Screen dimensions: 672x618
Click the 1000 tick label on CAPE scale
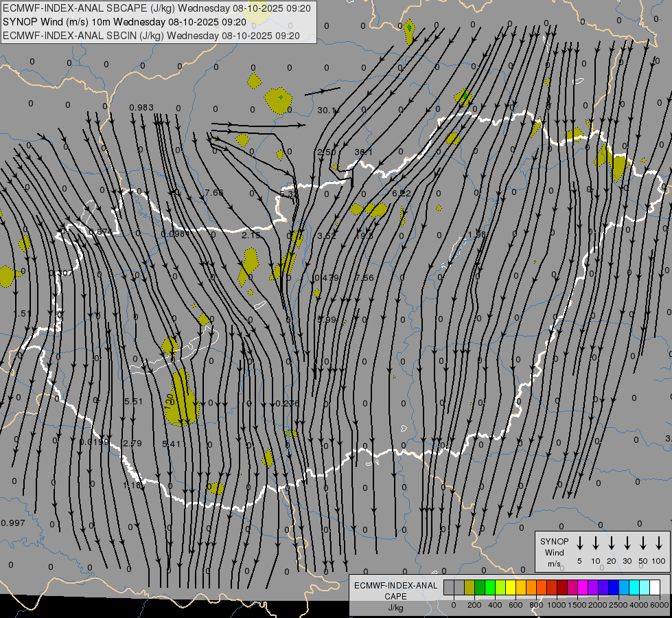[x=557, y=605]
